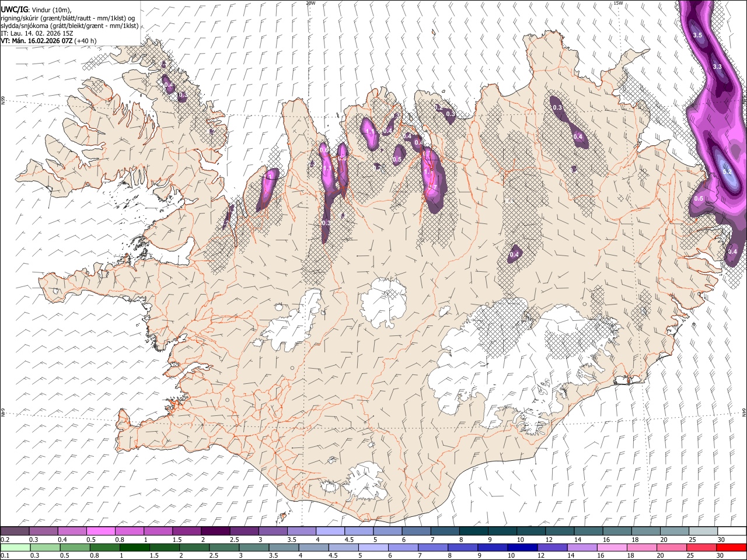Pick the rain scale swatch between 7 and 8
Image resolution: width=747 pixels, height=560 pixels.
(x=434, y=547)
